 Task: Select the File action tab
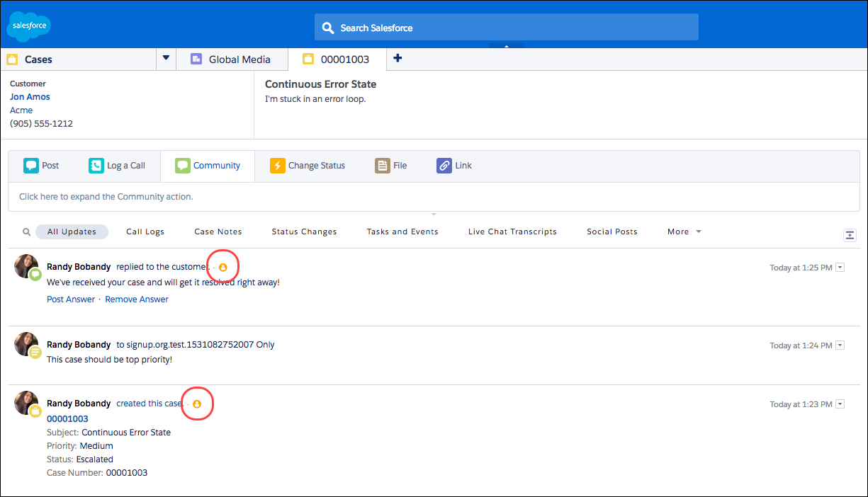pos(391,166)
